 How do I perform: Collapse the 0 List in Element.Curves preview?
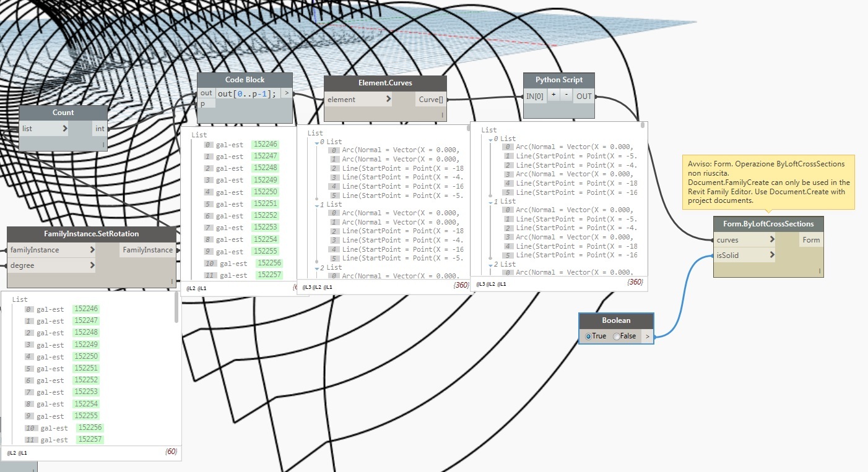click(x=317, y=142)
